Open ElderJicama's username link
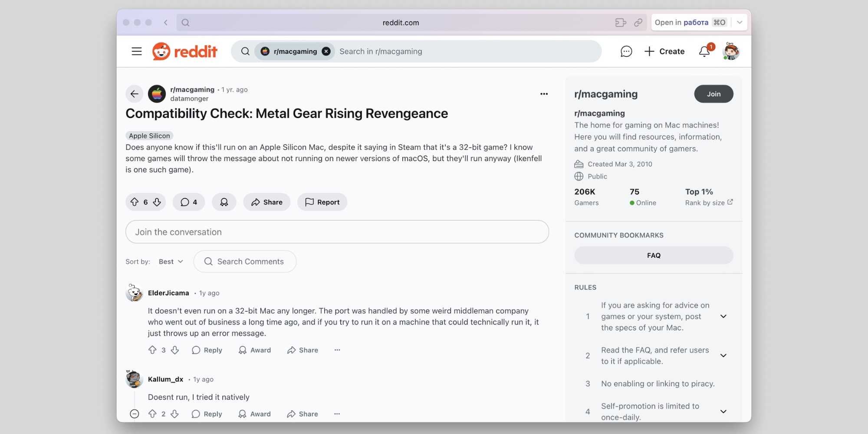868x434 pixels. pyautogui.click(x=168, y=293)
